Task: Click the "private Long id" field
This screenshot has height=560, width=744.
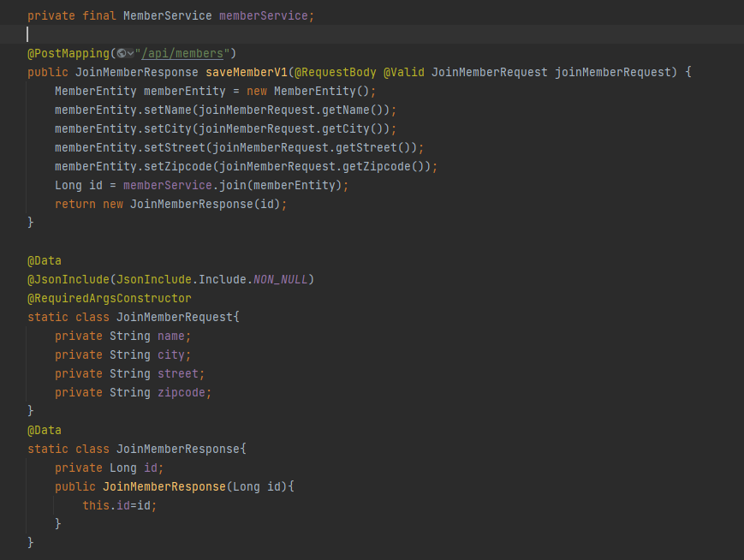Action: pyautogui.click(x=109, y=468)
